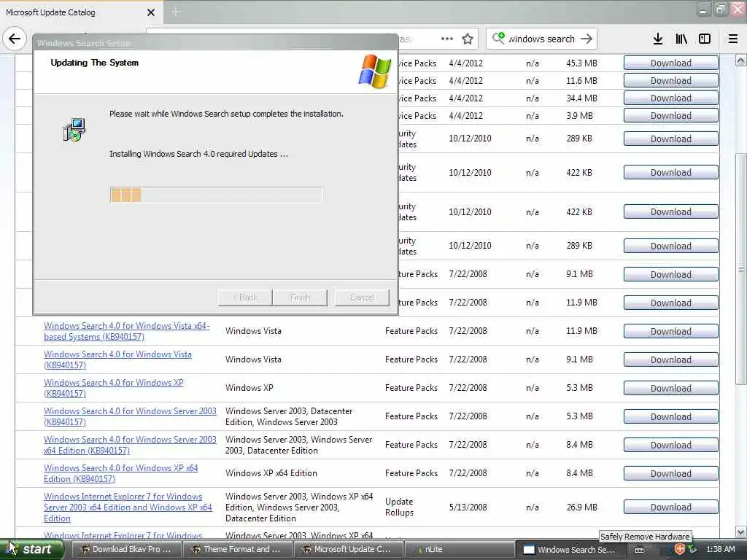Click the windows search text field

(x=541, y=39)
